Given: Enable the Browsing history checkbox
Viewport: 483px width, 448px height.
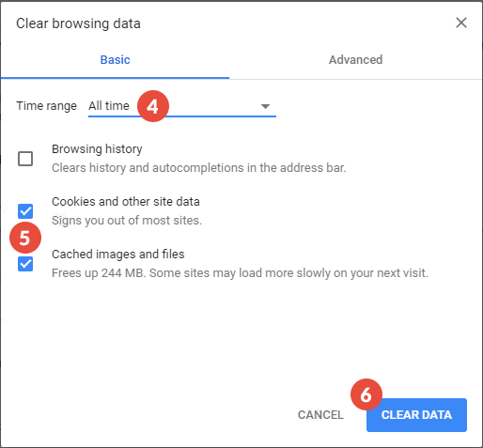Looking at the screenshot, I should [x=25, y=159].
